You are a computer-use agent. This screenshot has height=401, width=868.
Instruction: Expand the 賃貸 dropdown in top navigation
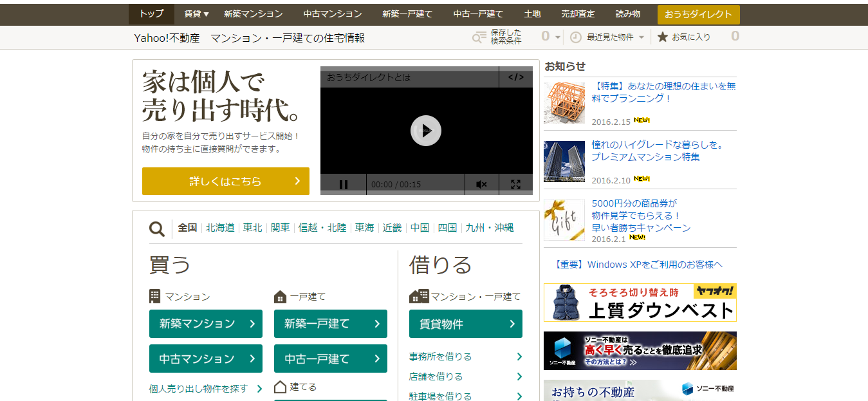(196, 14)
